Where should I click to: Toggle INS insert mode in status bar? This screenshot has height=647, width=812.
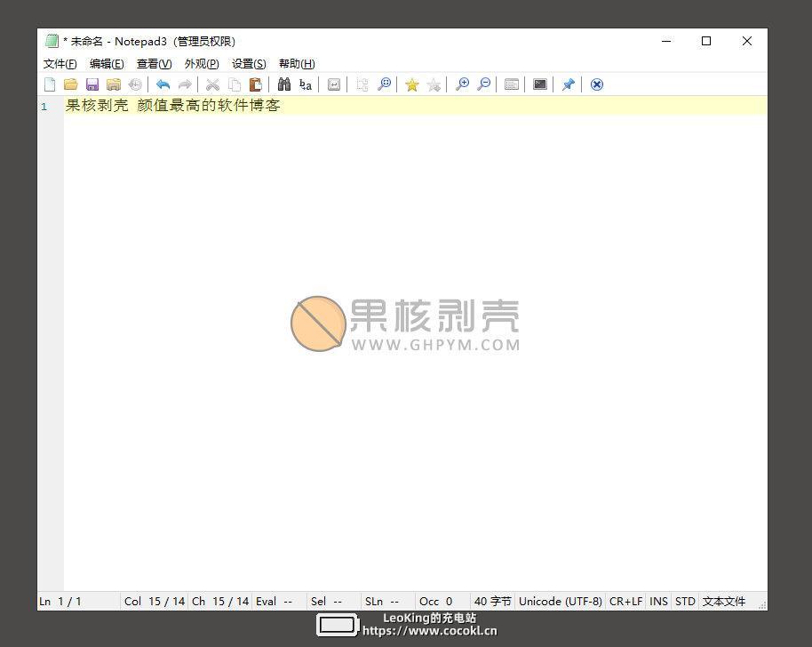coord(658,602)
